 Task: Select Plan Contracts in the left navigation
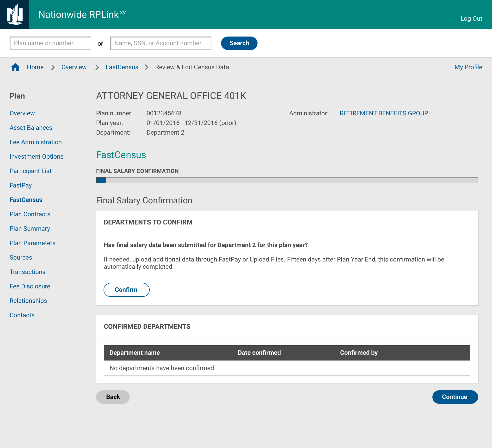point(30,214)
